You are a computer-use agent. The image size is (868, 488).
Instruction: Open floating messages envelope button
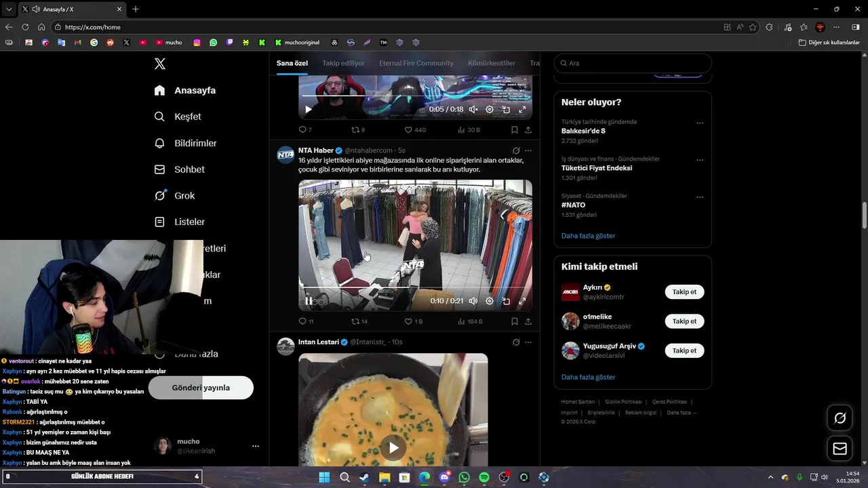[x=840, y=449]
